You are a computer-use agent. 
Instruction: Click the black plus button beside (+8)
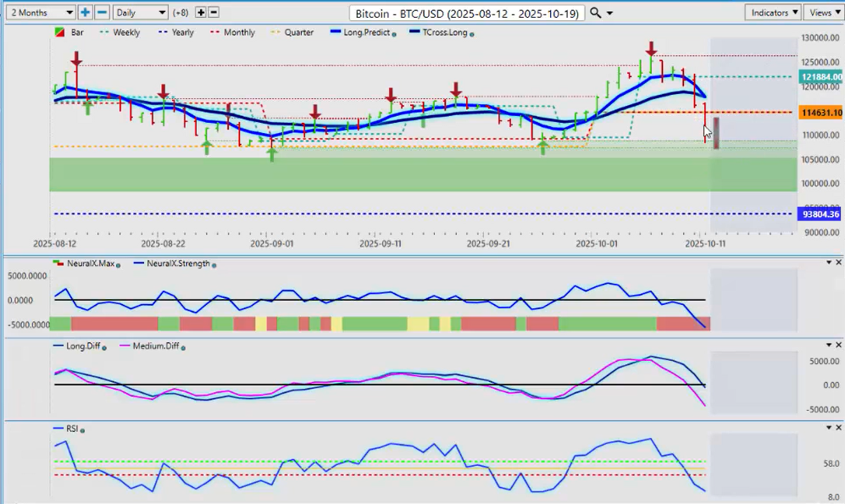pyautogui.click(x=201, y=13)
